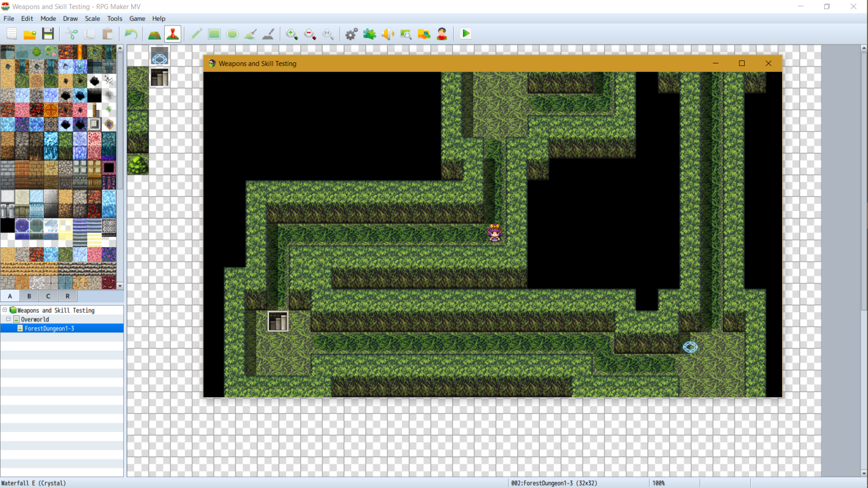Select the Rectangle drawing tool
The width and height of the screenshot is (868, 488).
coord(214,34)
